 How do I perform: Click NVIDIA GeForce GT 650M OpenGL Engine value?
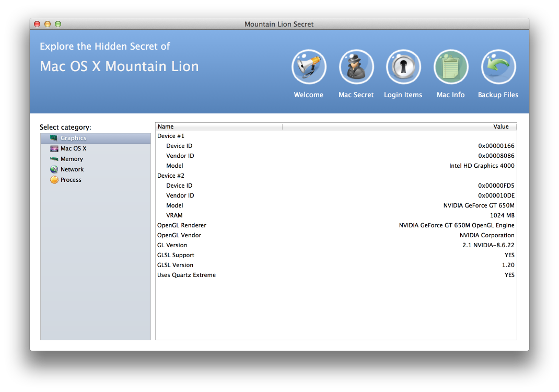457,225
